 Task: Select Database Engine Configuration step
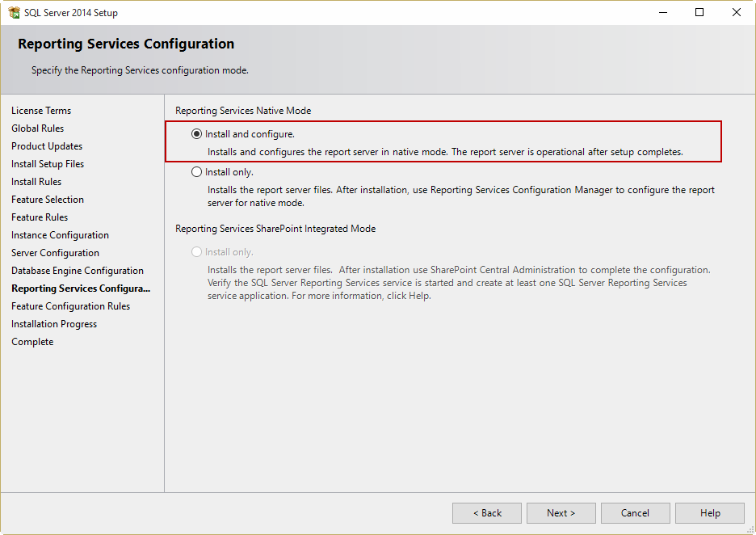click(x=78, y=271)
